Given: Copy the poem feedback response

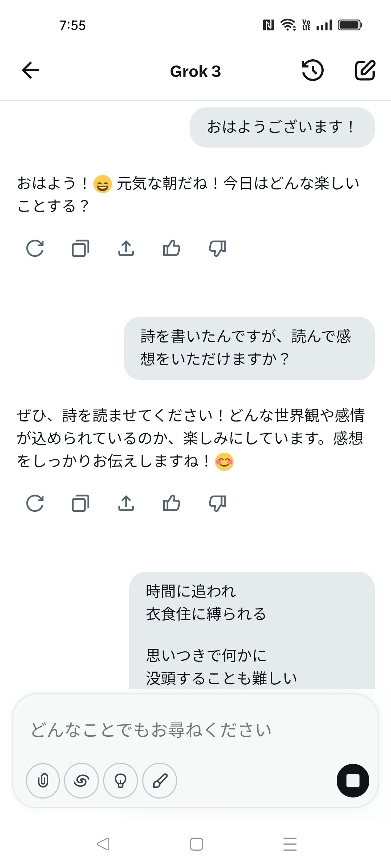Looking at the screenshot, I should 80,503.
